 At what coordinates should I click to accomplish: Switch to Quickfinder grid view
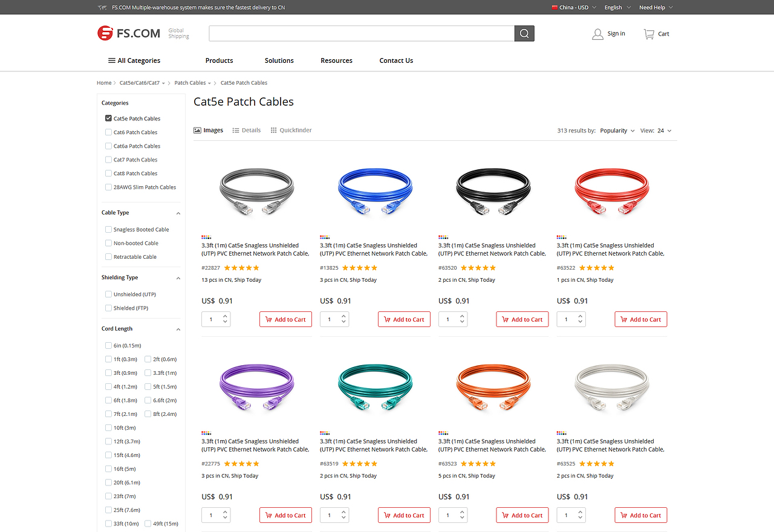click(x=291, y=131)
